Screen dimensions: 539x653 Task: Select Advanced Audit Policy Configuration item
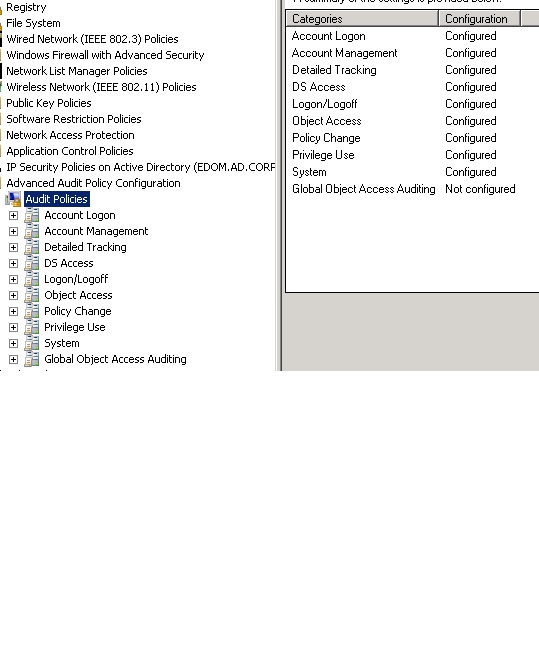[x=93, y=183]
